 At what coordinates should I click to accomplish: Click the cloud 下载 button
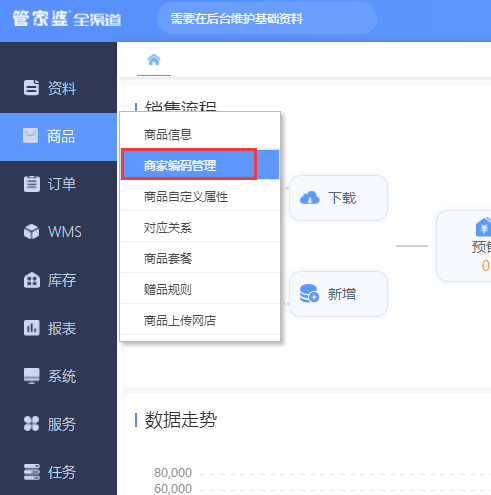coord(338,198)
